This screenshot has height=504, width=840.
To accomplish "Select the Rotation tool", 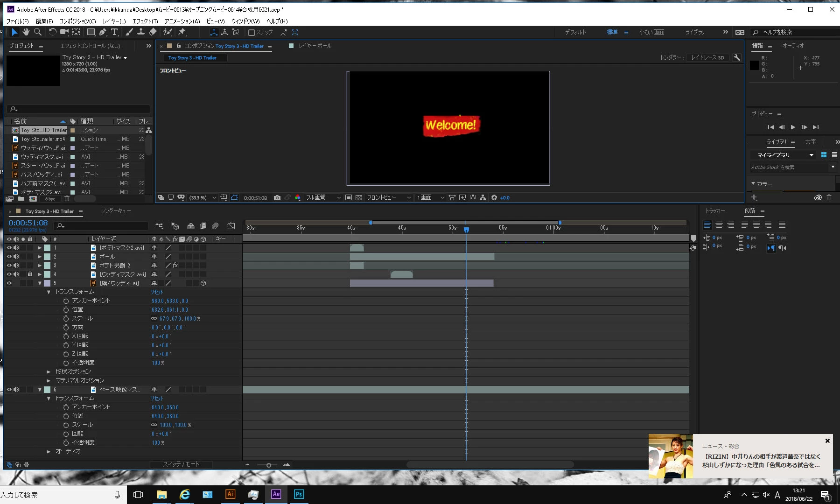I will point(52,32).
